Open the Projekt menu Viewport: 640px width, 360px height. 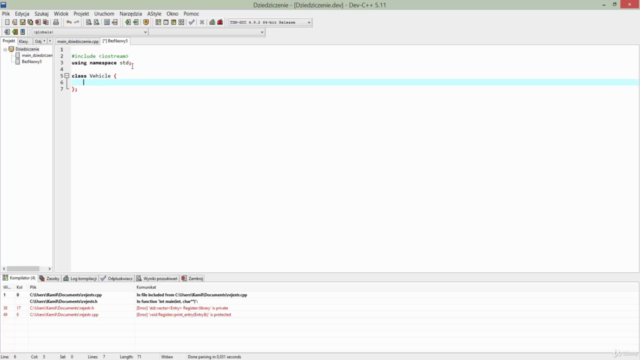81,13
